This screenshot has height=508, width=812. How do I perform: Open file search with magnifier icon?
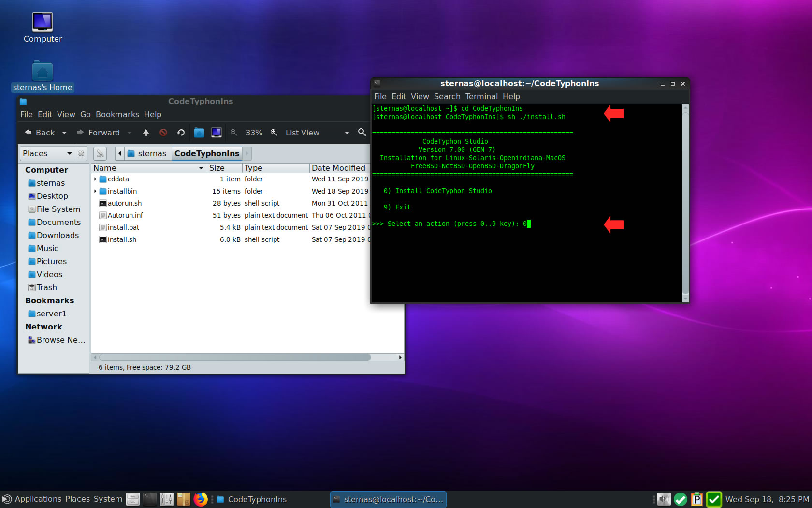pyautogui.click(x=362, y=133)
